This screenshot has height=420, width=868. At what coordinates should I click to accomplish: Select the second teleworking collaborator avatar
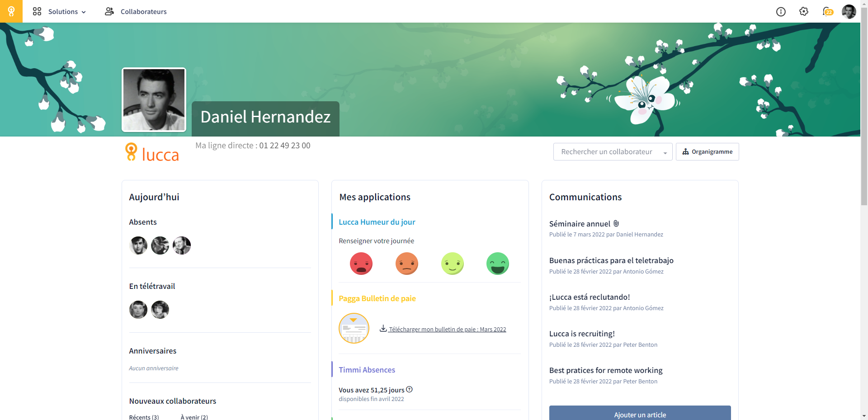pos(160,310)
